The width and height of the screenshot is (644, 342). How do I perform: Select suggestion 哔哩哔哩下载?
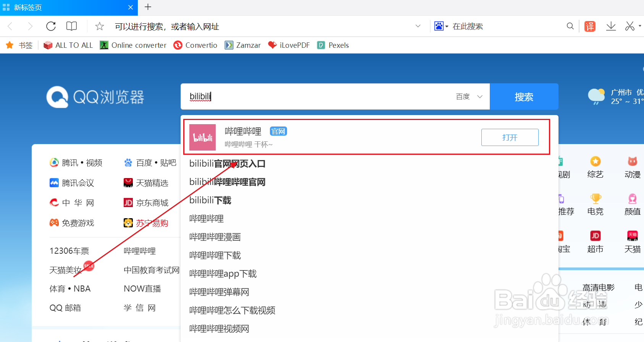[x=215, y=255]
